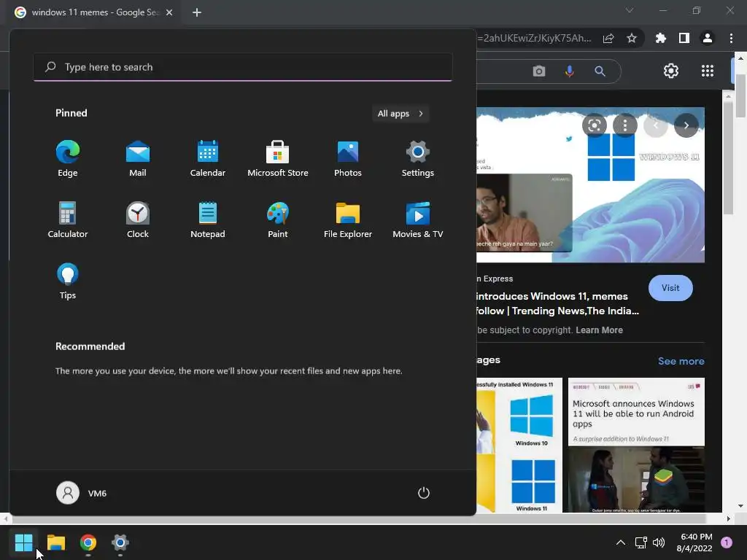Open the Calendar app
Viewport: 747px width, 560px height.
pos(208,158)
